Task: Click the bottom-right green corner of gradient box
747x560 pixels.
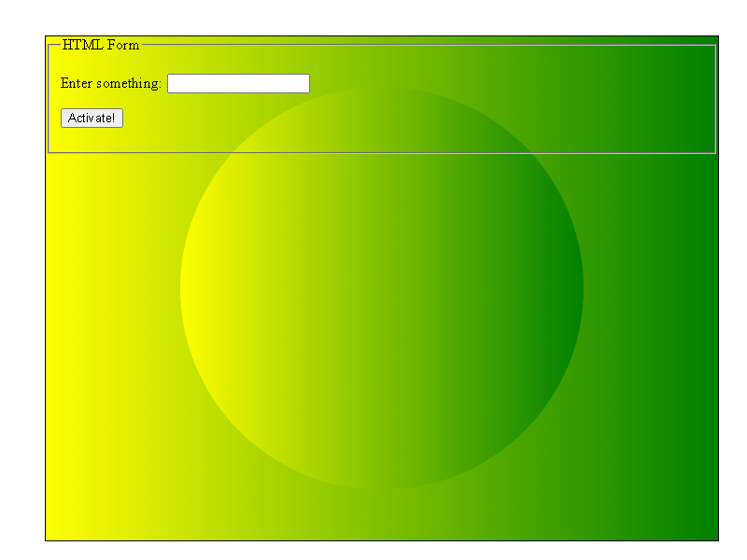Action: tap(710, 532)
